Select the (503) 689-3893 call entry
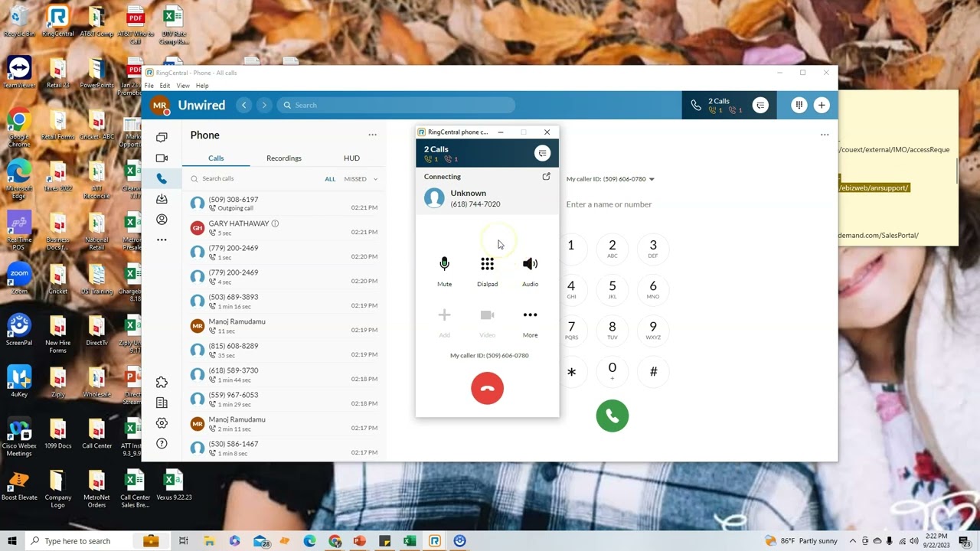 tap(283, 302)
